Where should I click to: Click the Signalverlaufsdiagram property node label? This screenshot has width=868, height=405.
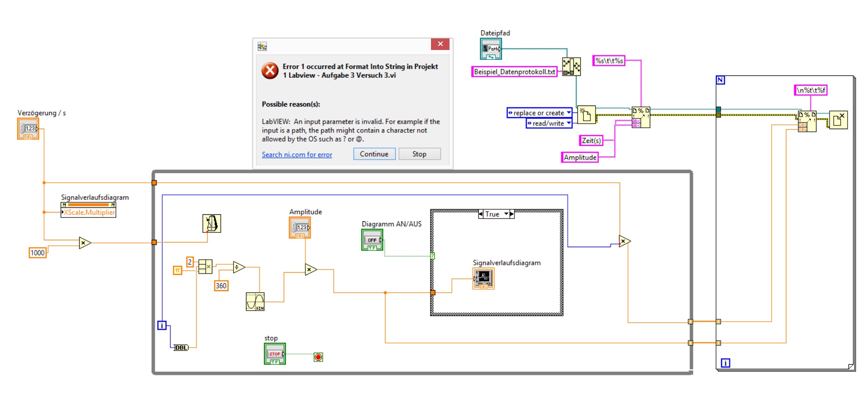click(x=95, y=197)
